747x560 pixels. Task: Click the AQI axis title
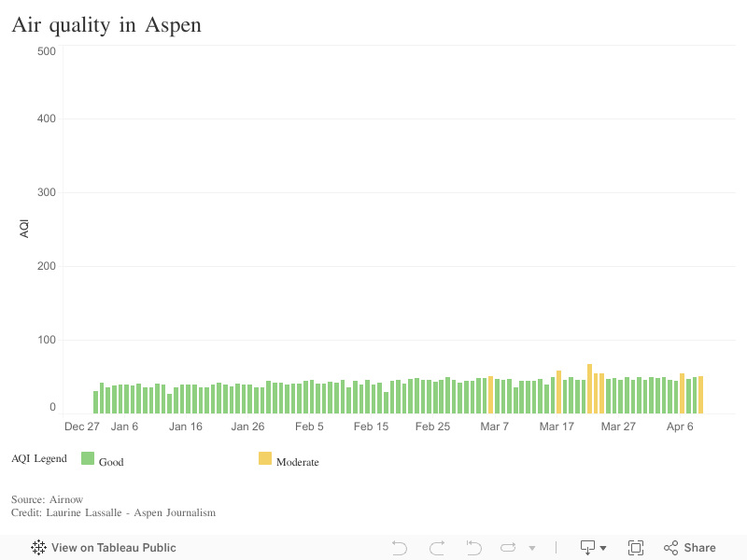click(25, 228)
